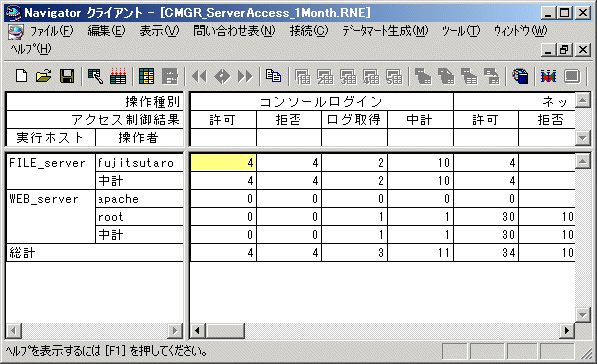Screen dimensions: 597x364
Task: Click the first grayed drill icon after level 5
Action: pyautogui.click(x=423, y=76)
